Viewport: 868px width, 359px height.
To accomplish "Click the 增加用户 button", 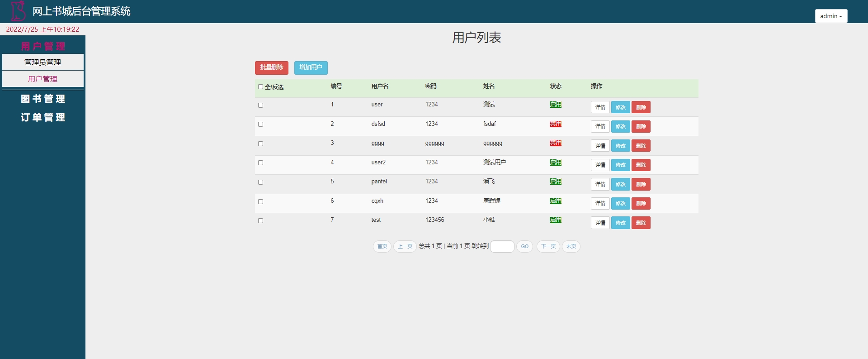I will (311, 67).
